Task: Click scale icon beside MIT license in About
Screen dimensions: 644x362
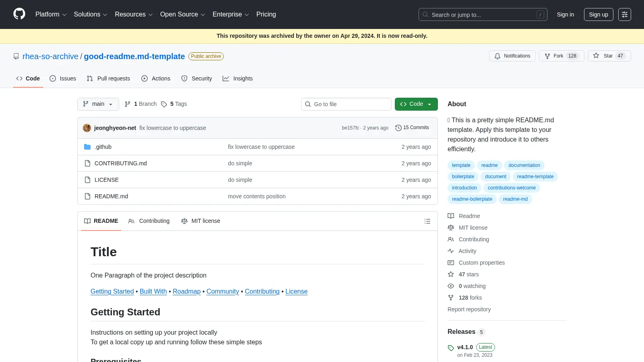Action: click(x=451, y=228)
